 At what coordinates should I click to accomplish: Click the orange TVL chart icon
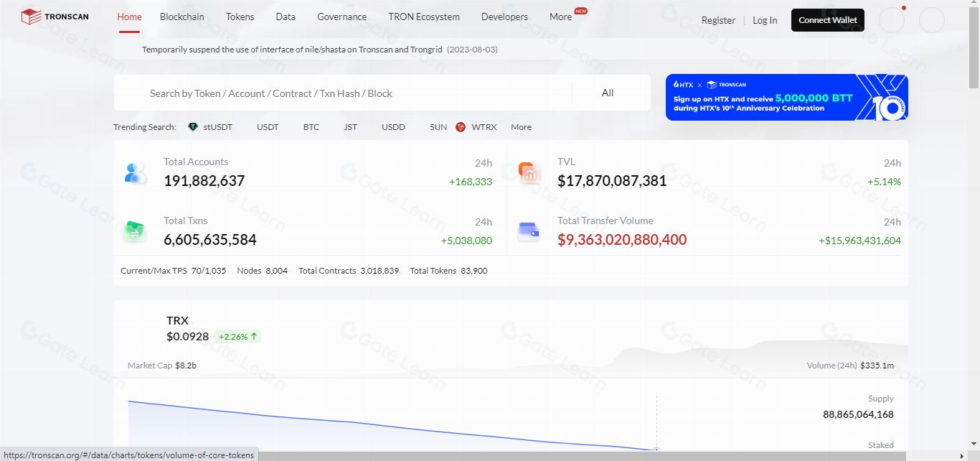[529, 172]
